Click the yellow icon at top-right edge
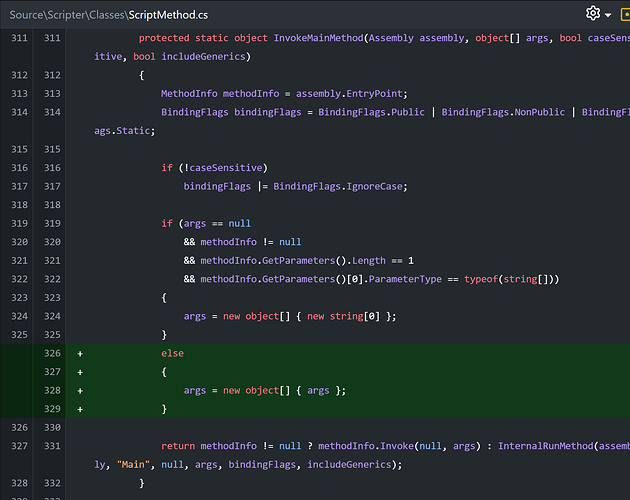630x500 pixels. 625,14
